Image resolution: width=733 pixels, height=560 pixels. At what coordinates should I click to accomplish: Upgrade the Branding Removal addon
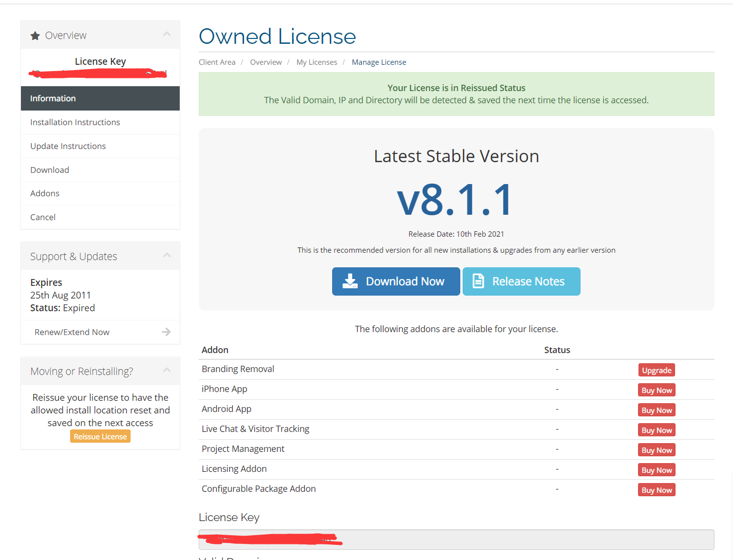click(x=657, y=370)
